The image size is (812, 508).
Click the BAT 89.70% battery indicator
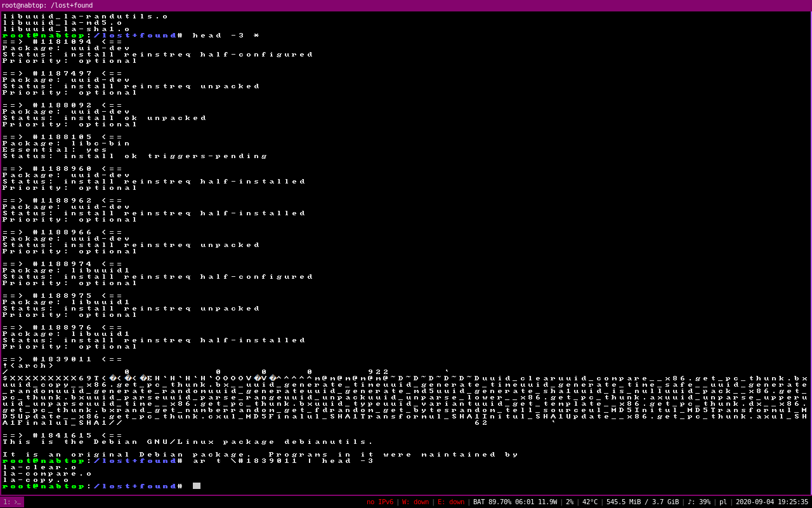tap(515, 502)
